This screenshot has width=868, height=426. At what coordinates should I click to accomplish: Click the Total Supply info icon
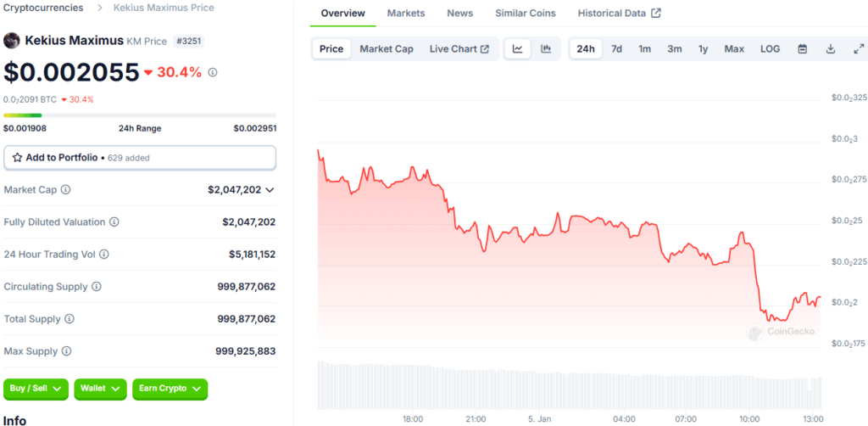point(70,319)
